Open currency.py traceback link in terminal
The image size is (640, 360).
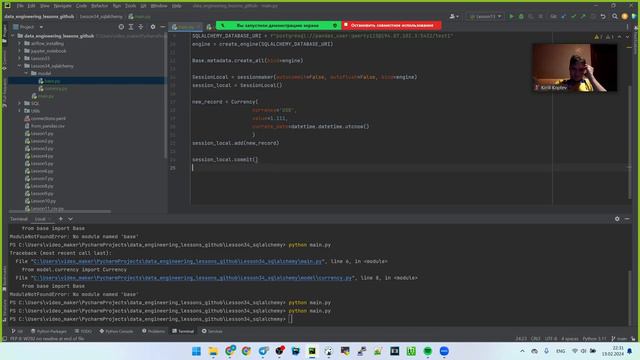[x=192, y=278]
